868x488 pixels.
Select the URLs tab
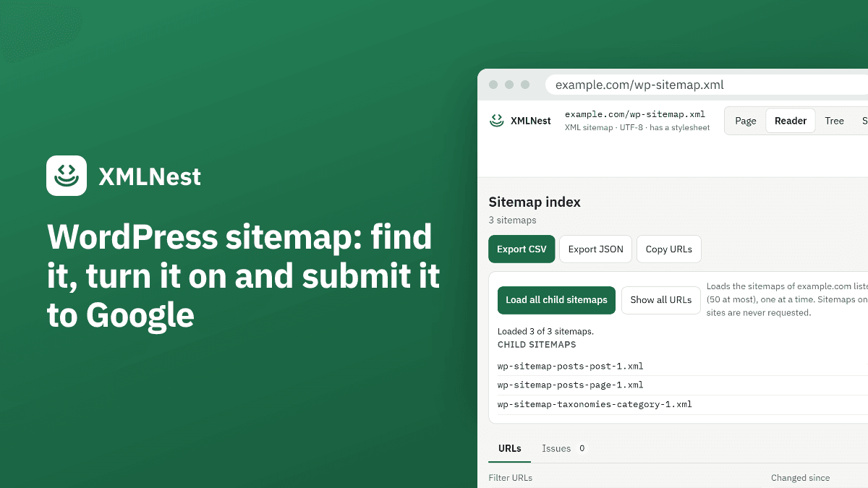pyautogui.click(x=510, y=448)
